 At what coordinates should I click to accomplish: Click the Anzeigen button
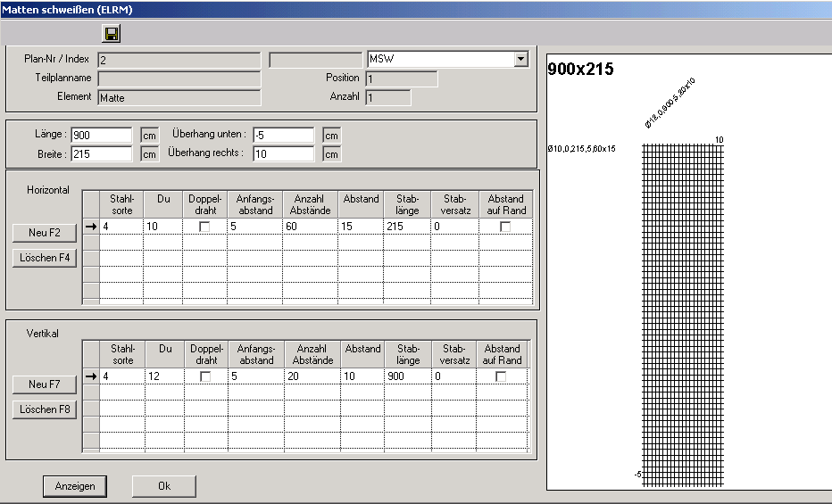click(x=75, y=486)
